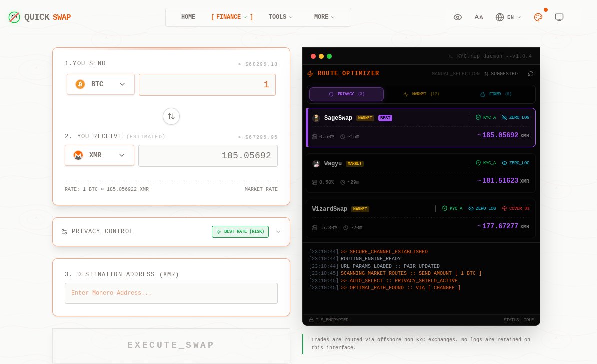
Task: Select the WizardSwap route card
Action: (421, 218)
